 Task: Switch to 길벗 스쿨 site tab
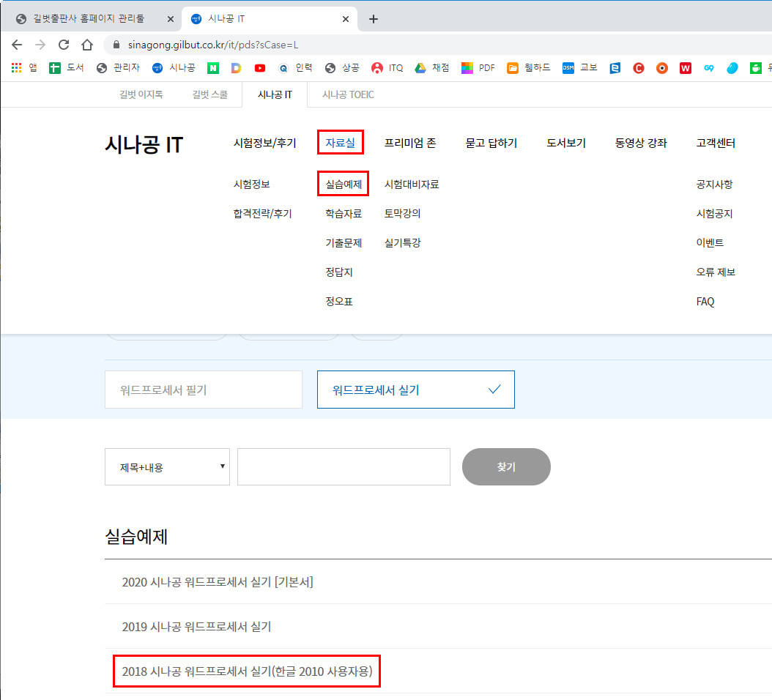click(209, 94)
